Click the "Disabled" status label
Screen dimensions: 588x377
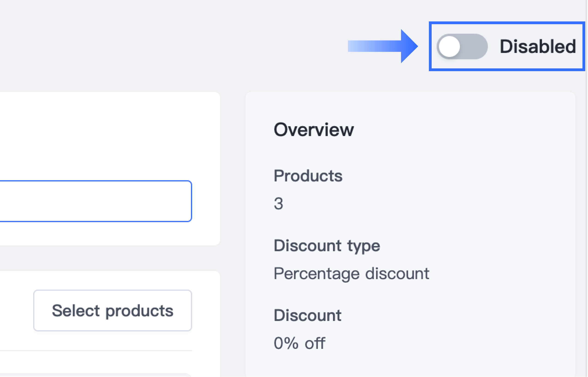(x=538, y=46)
